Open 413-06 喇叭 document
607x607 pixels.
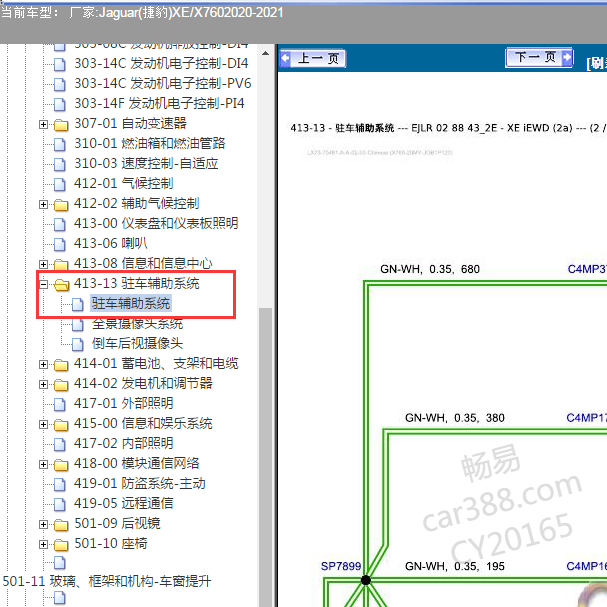tap(111, 243)
